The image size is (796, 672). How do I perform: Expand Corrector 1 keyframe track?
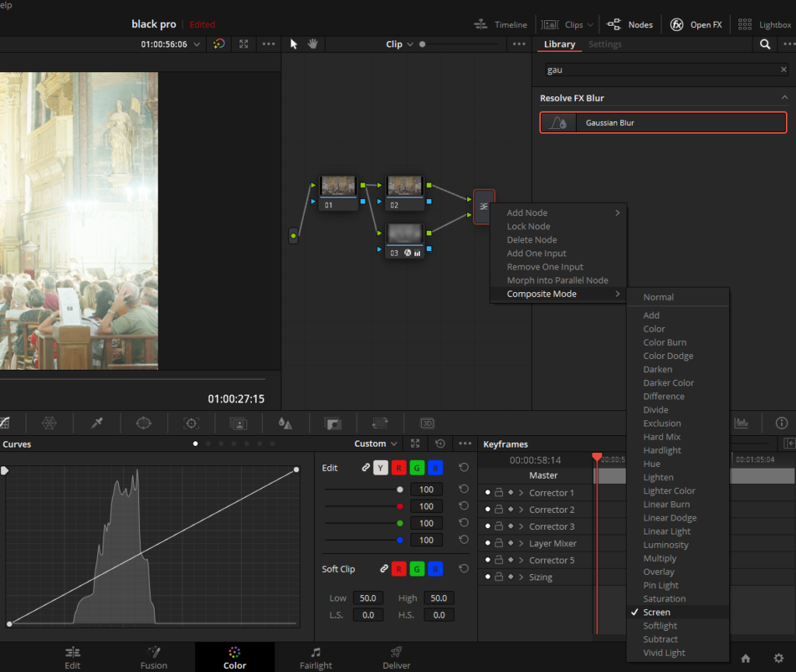(x=521, y=493)
